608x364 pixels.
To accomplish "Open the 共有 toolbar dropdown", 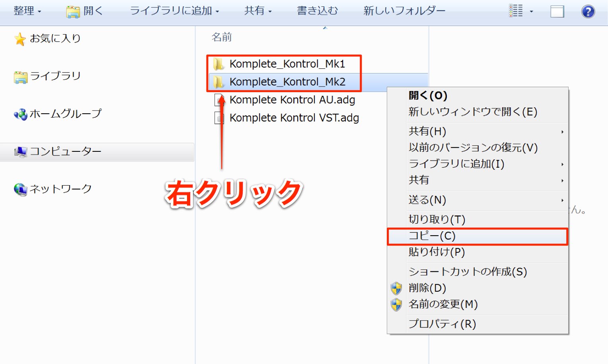I will click(x=258, y=11).
